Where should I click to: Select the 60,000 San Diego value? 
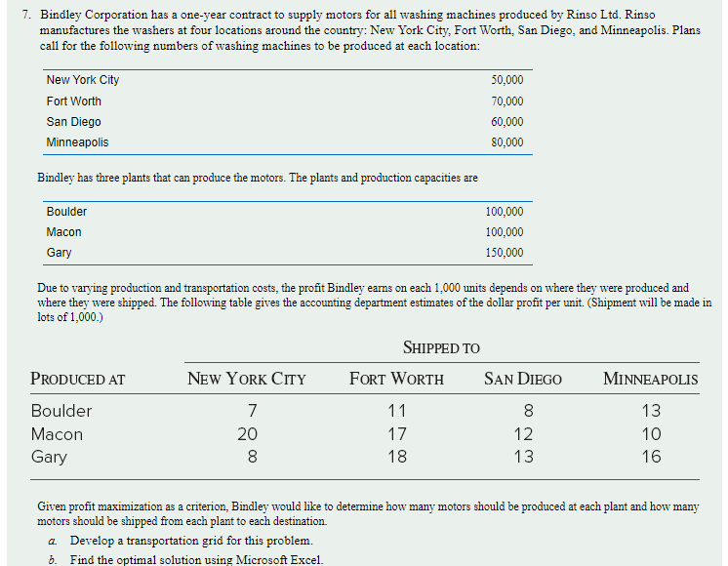507,122
